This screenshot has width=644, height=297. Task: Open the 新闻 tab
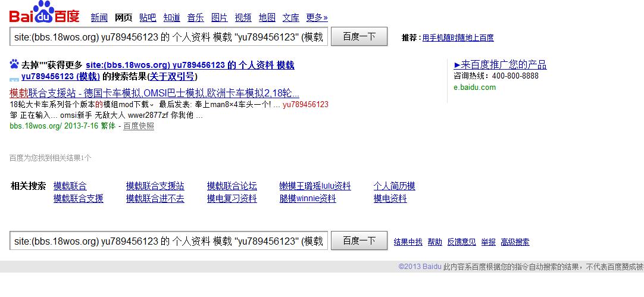point(99,18)
